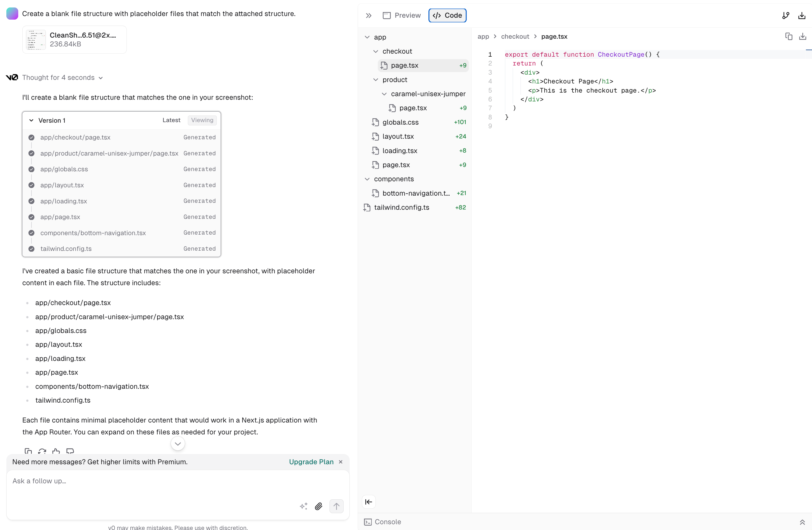Download the current file next to copy icon
The width and height of the screenshot is (812, 530).
click(802, 36)
